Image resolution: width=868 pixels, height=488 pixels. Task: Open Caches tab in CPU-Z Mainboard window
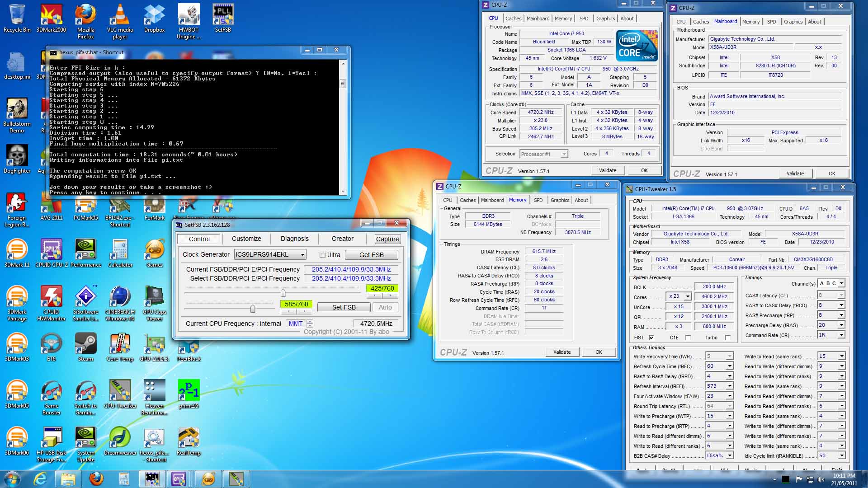(x=701, y=22)
